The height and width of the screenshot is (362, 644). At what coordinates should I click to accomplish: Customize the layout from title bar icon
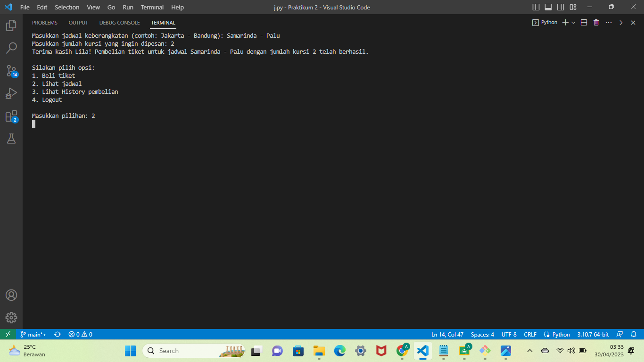point(573,7)
